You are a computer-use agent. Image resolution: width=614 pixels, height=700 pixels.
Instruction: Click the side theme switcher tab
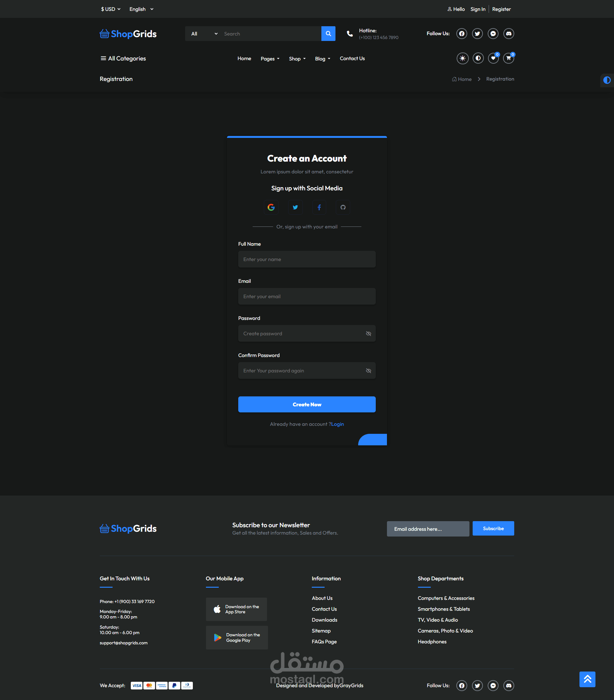[x=607, y=80]
